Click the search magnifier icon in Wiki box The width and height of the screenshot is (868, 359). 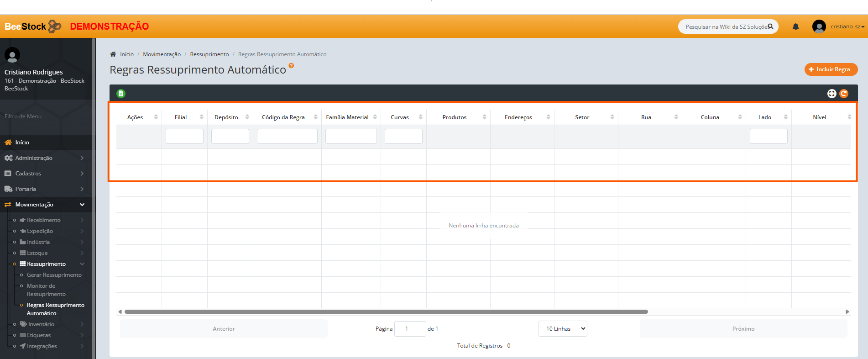770,26
